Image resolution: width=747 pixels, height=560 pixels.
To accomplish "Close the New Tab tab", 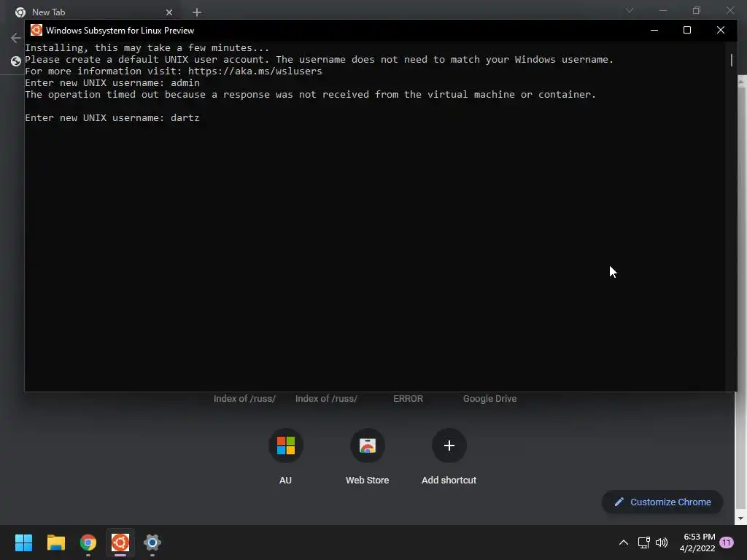I will point(169,12).
